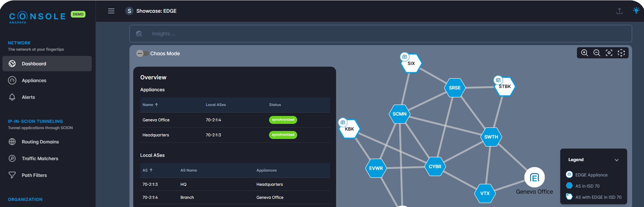The height and width of the screenshot is (207, 644).
Task: Click the fit-to-screen graph icon
Action: [621, 53]
